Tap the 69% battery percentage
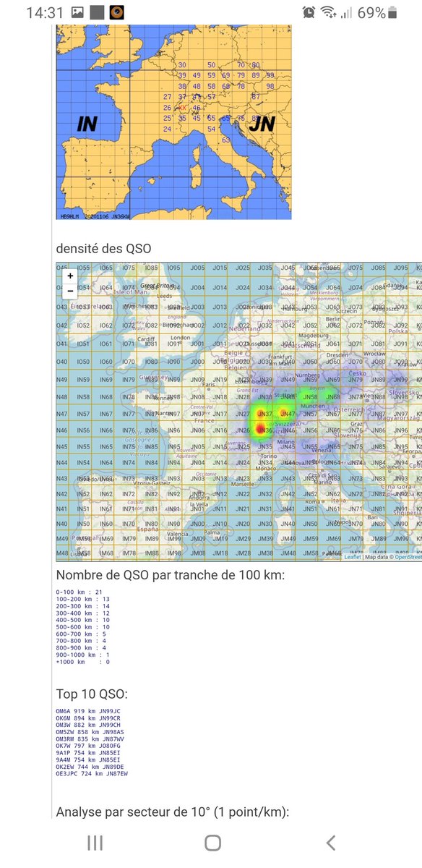Screen dimensions: 422x868 coord(371,13)
